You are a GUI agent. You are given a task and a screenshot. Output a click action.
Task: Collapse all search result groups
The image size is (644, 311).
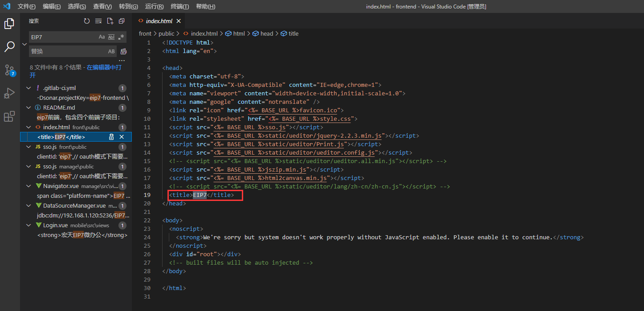tap(122, 21)
